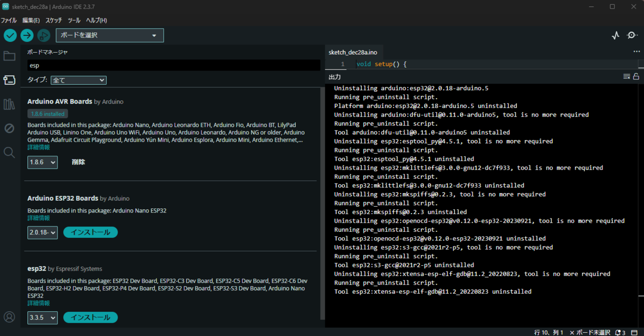The width and height of the screenshot is (644, 336).
Task: Open the Serial Plotter icon
Action: [616, 35]
